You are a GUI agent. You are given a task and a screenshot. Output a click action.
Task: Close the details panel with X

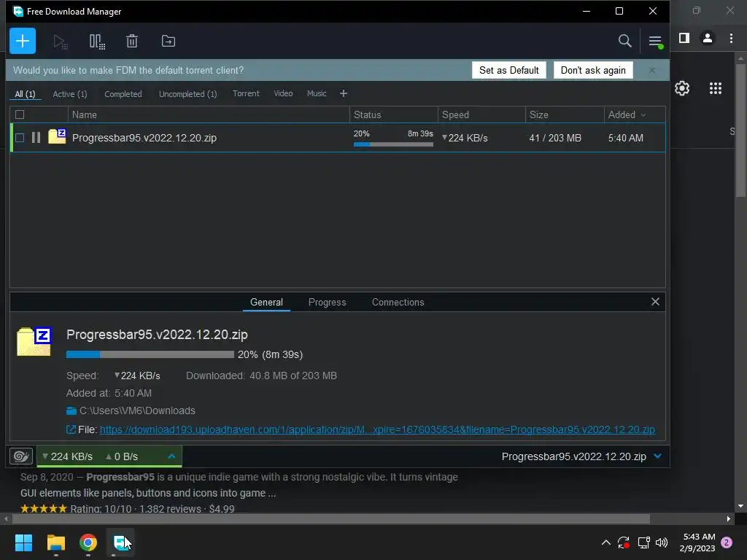point(656,302)
